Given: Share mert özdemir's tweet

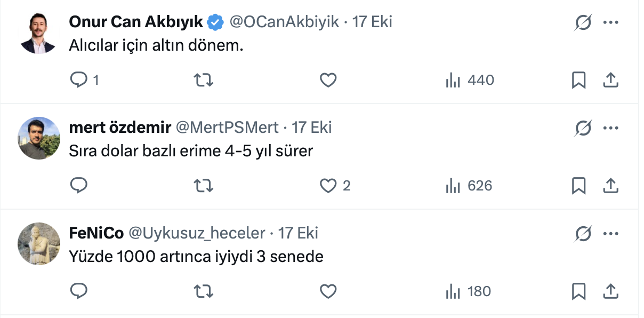Looking at the screenshot, I should coord(610,186).
